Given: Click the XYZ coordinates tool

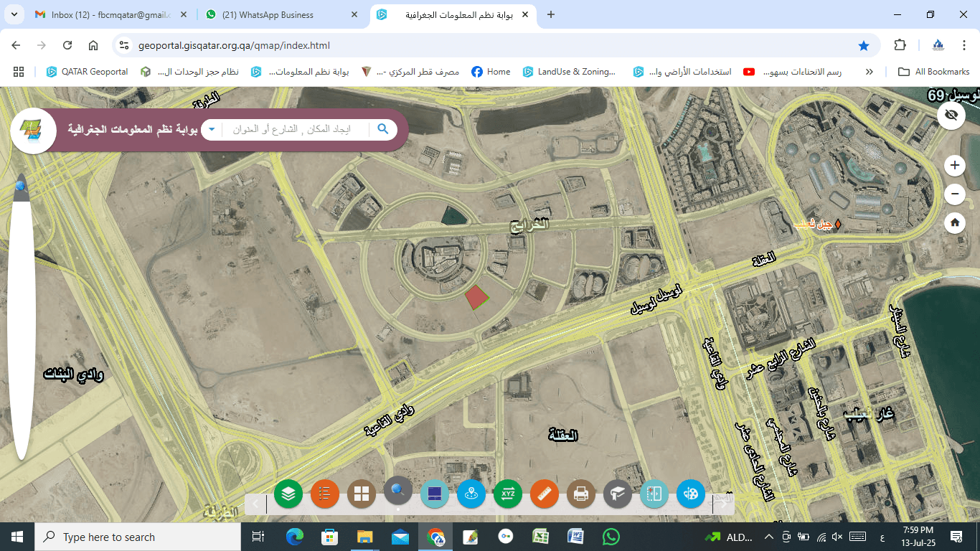Looking at the screenshot, I should (x=508, y=494).
